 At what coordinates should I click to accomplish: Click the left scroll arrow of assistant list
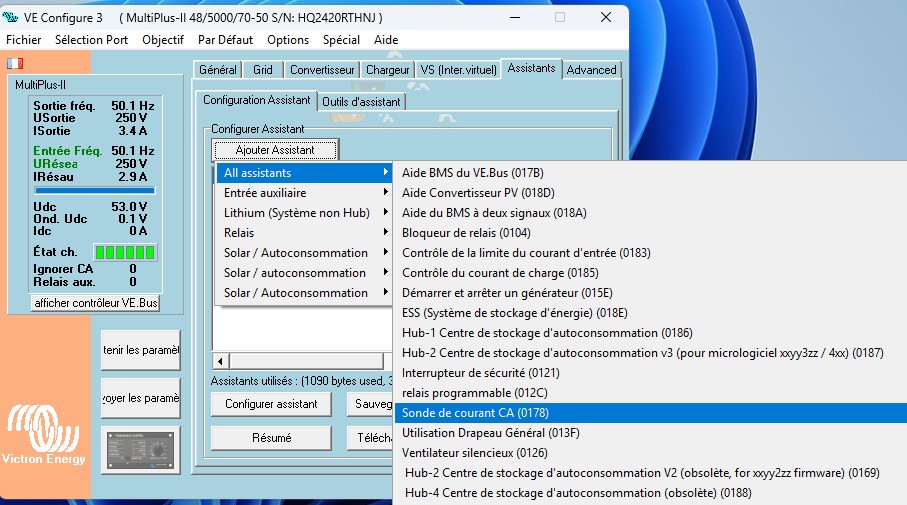point(220,362)
